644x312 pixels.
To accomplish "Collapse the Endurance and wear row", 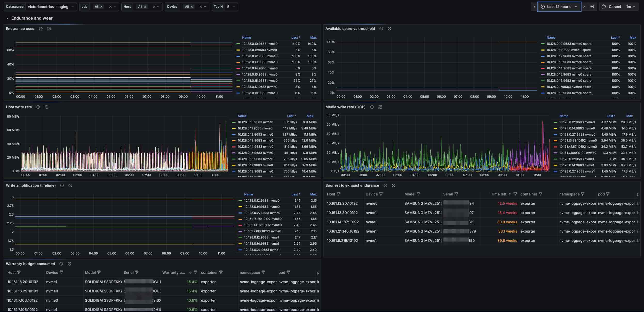I will pyautogui.click(x=7, y=18).
